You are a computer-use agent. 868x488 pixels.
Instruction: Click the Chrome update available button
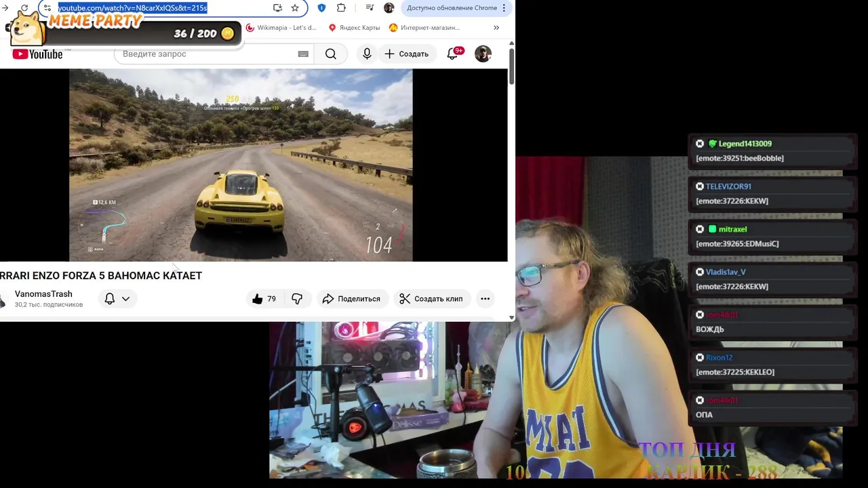455,8
